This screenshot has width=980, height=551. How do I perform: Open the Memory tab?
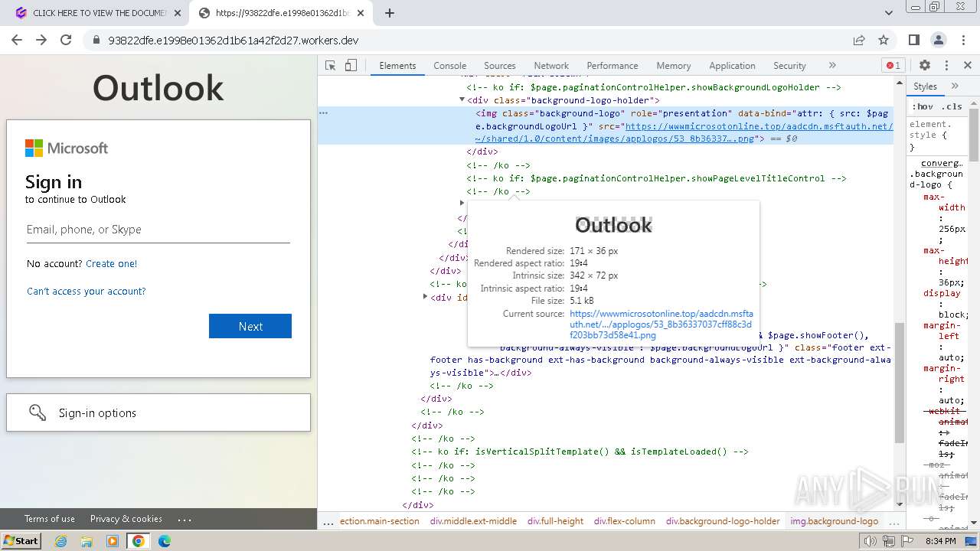coord(674,66)
